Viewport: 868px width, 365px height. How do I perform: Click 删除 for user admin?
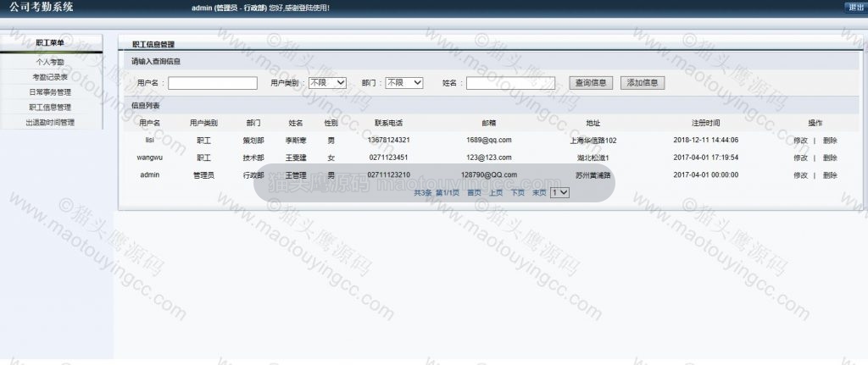[x=830, y=175]
